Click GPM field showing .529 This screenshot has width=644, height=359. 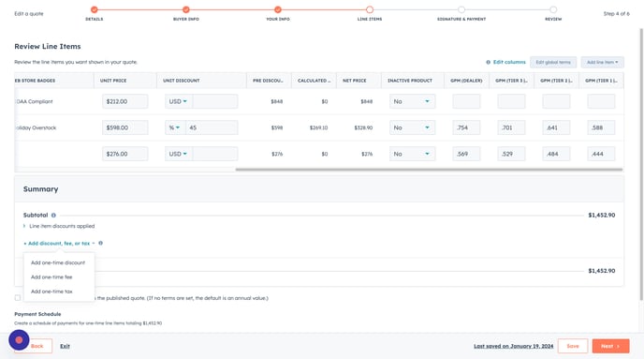pyautogui.click(x=511, y=154)
